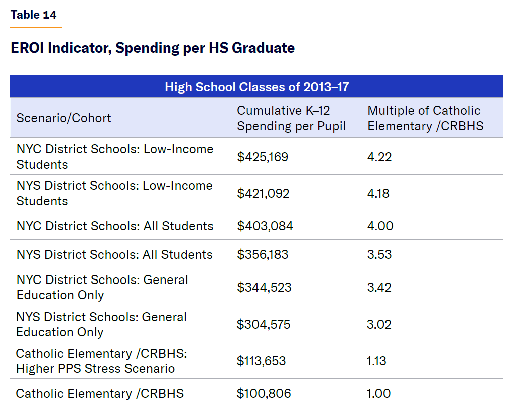
Task: Click the "Cumulative K–12 Spending per Pupil" column header
Action: (x=292, y=118)
